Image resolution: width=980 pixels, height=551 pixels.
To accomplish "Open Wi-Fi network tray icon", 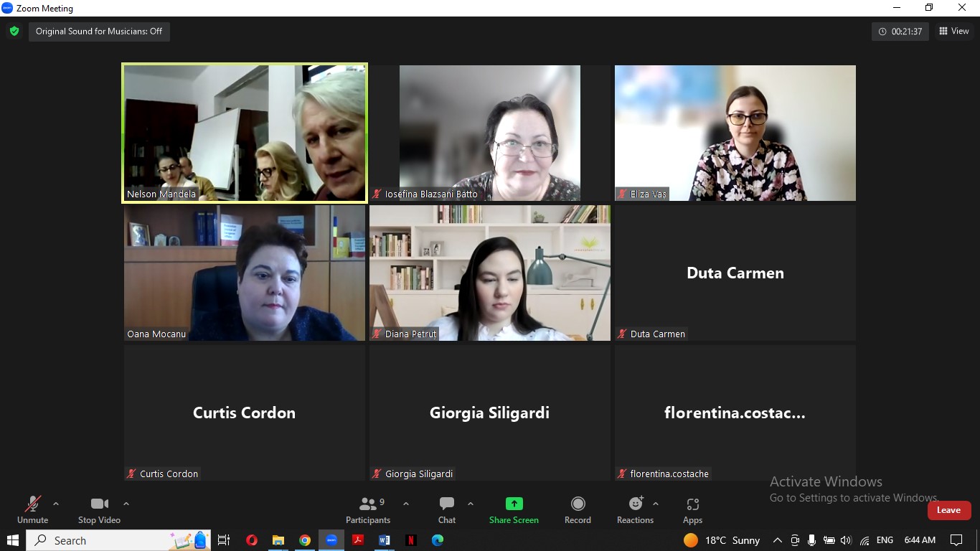I will [864, 540].
